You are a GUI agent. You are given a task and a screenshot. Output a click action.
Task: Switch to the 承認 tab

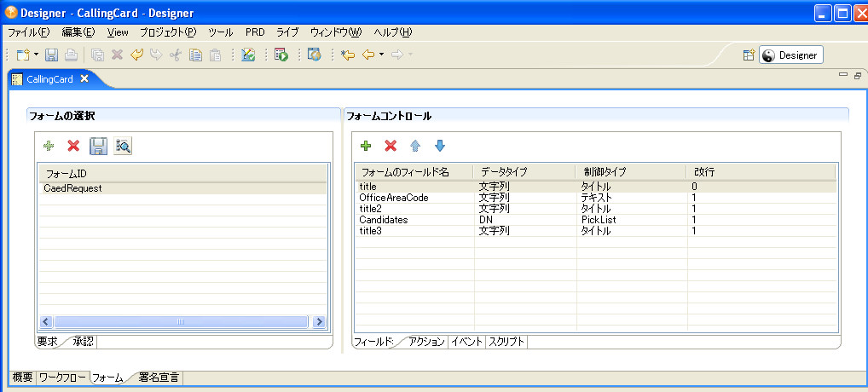[83, 342]
